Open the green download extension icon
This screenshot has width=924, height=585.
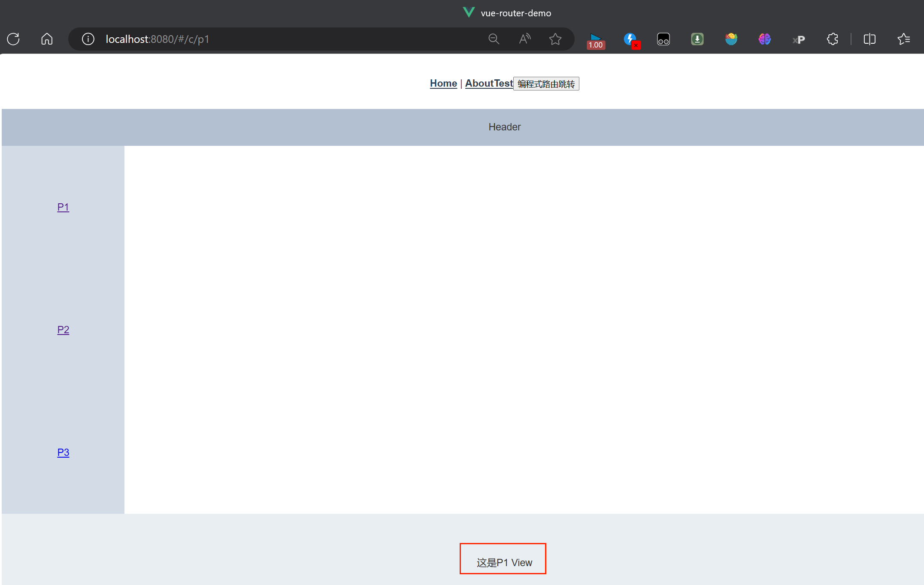click(x=697, y=39)
